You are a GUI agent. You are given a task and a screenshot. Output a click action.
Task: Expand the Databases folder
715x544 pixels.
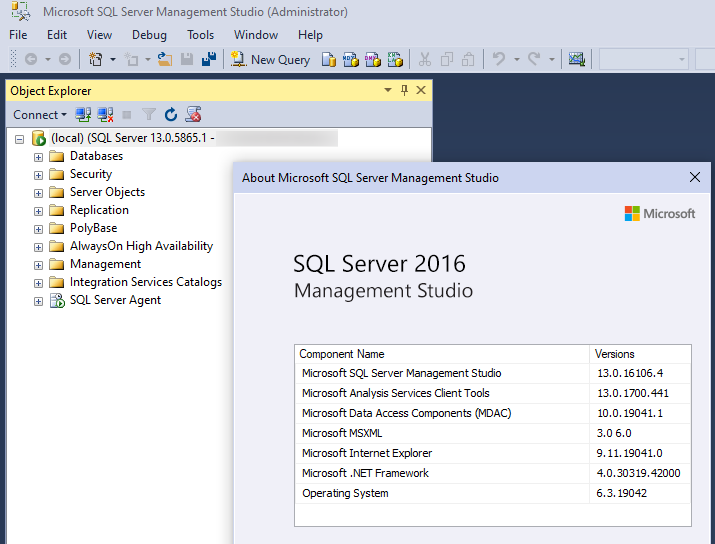38,157
